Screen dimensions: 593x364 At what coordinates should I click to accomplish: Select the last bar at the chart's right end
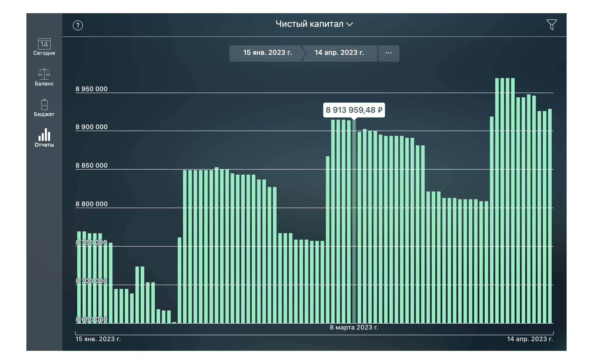pos(550,216)
